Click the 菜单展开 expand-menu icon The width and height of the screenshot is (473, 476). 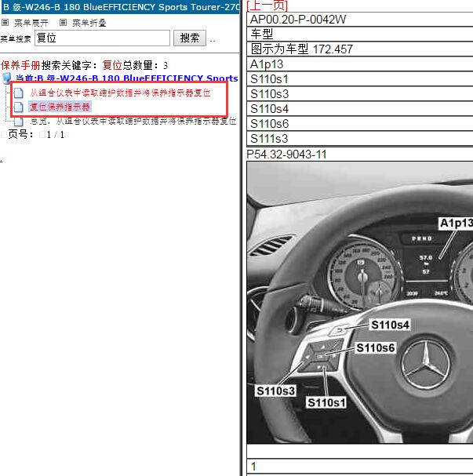(x=5, y=22)
